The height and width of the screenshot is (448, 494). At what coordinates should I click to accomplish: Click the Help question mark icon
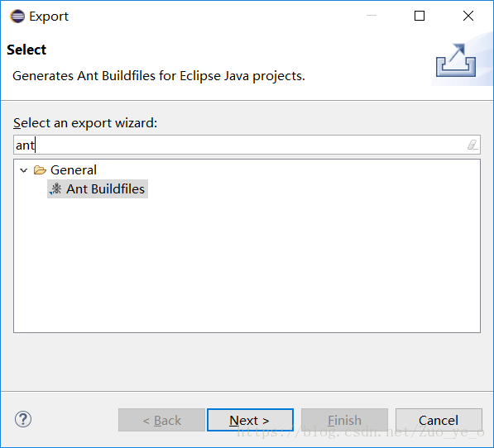point(23,419)
